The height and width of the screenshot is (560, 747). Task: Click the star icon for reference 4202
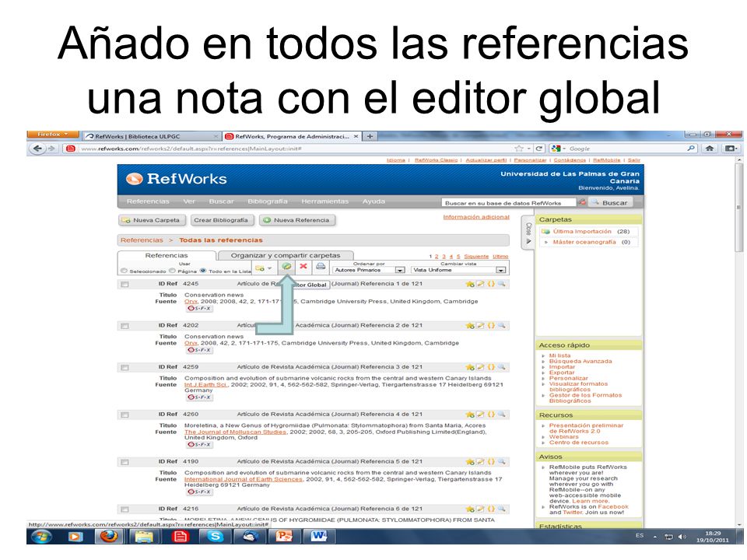(470, 326)
